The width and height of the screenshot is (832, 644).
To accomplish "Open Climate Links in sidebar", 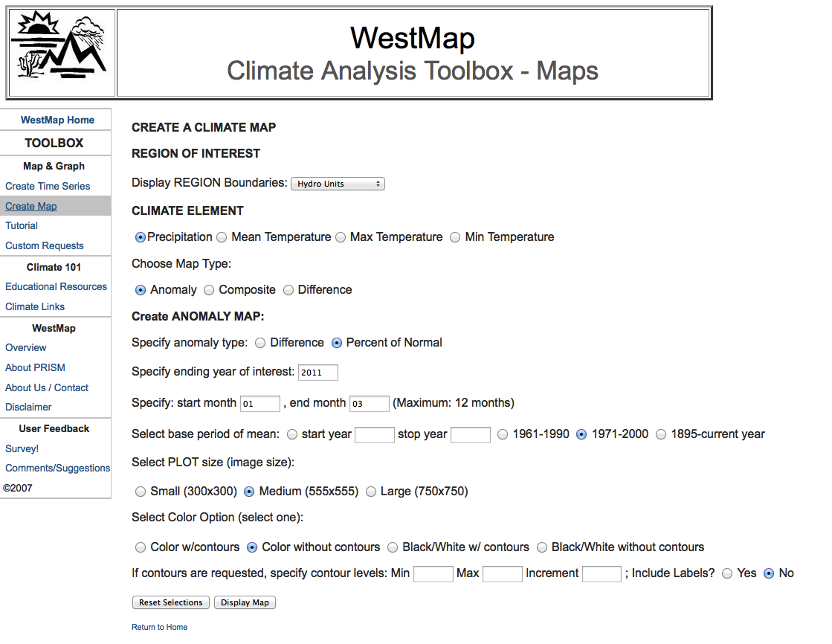I will 34,307.
